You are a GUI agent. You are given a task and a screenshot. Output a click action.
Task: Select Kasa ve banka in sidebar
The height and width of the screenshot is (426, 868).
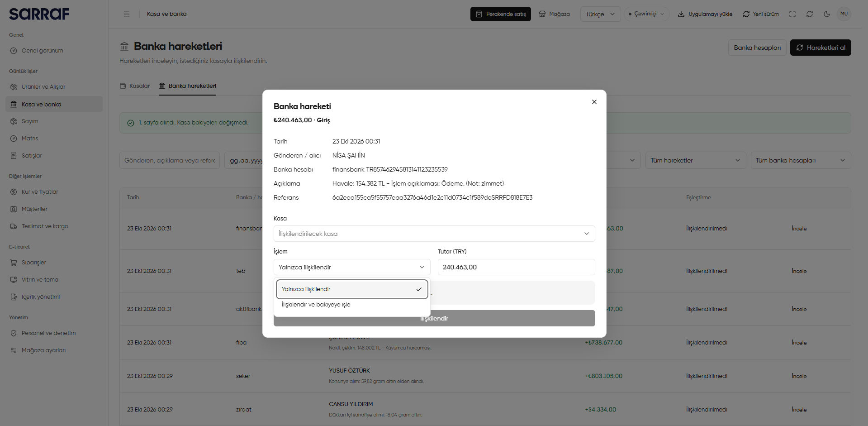54,104
